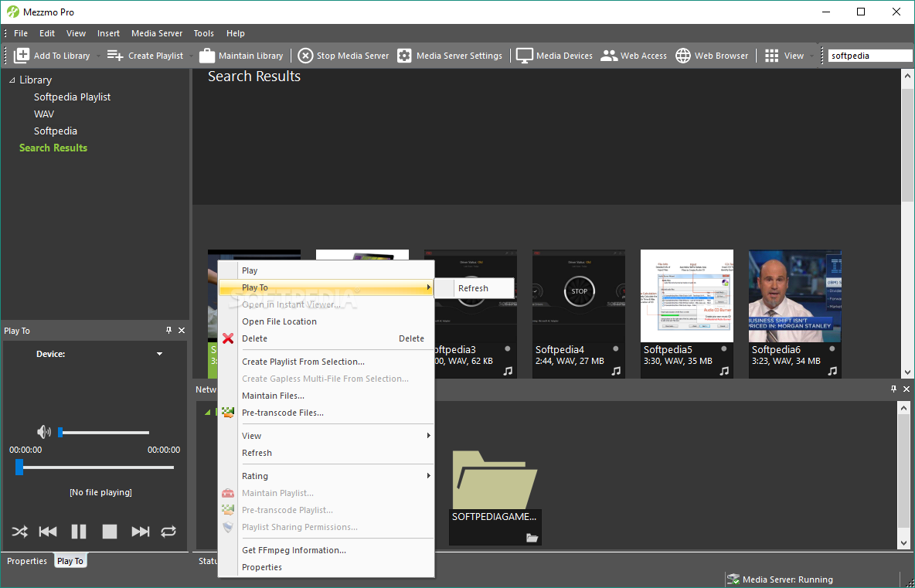Pin the Play To panel
Screen dimensions: 915x588
click(x=169, y=330)
